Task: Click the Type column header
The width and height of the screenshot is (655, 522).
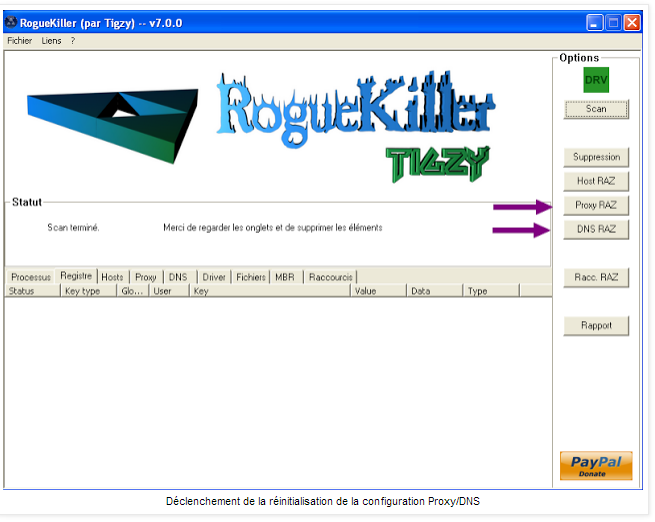Action: click(x=491, y=291)
